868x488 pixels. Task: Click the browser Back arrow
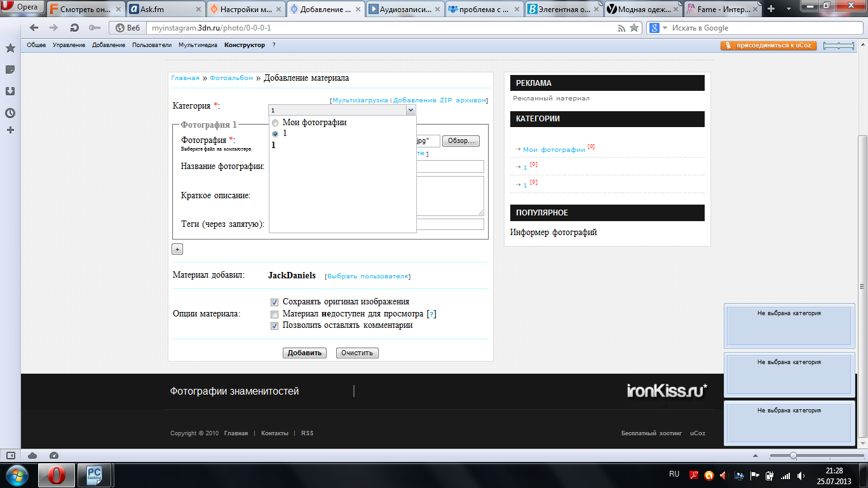point(34,28)
